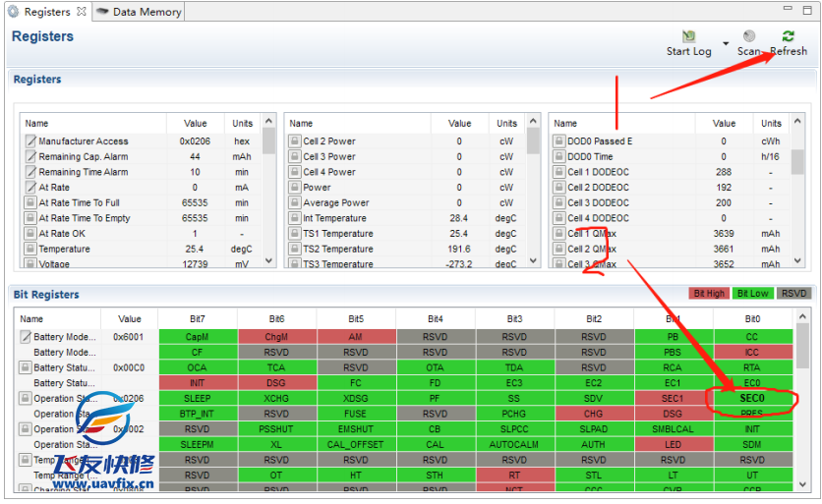Open the dropdown arrow next to Start Log
This screenshot has height=504, width=822.
coord(726,44)
